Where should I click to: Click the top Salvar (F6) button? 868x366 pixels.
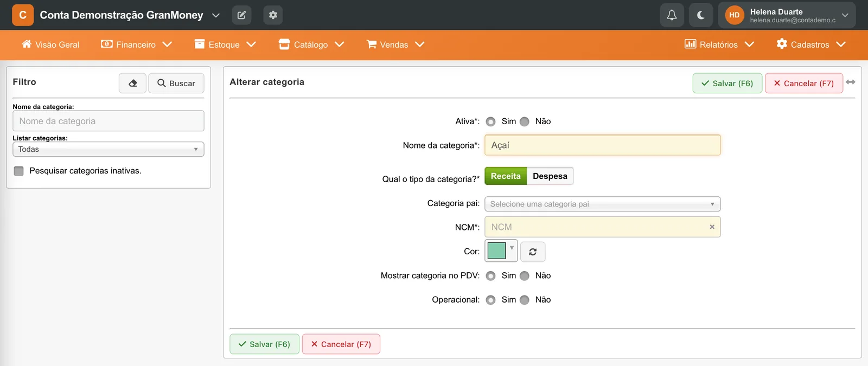point(727,83)
